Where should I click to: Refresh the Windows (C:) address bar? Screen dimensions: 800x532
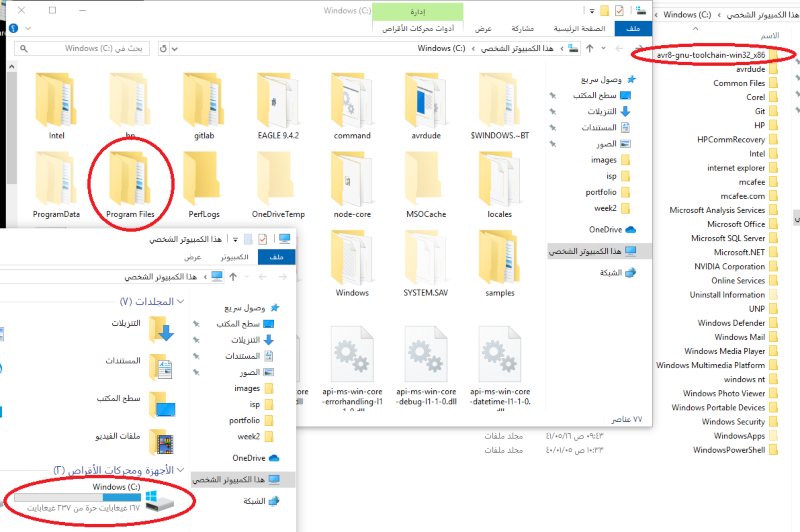[163, 48]
